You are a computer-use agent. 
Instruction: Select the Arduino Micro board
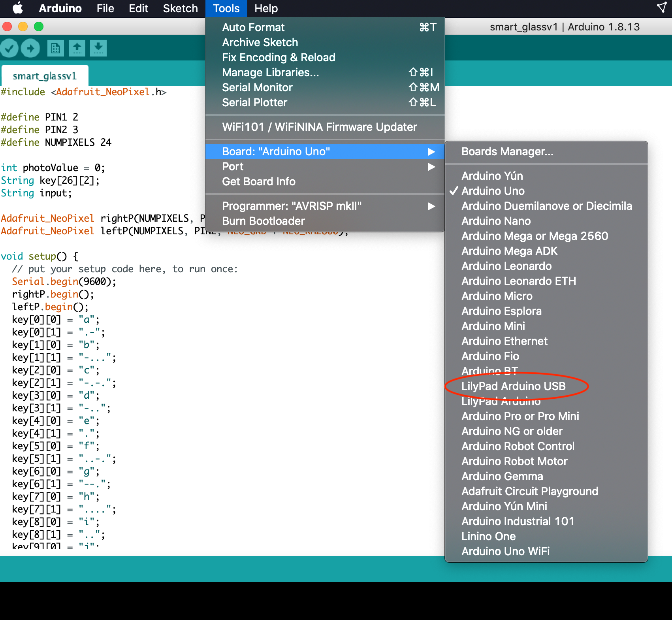tap(546, 296)
